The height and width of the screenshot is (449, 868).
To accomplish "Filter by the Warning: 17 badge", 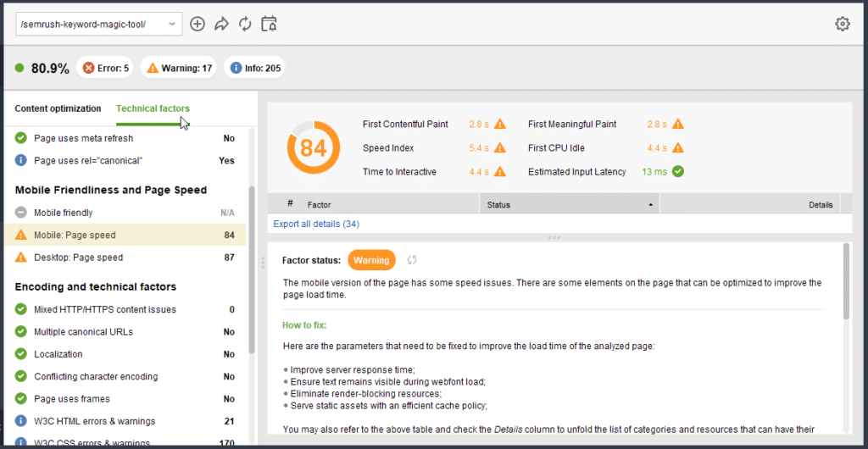I will pos(178,68).
